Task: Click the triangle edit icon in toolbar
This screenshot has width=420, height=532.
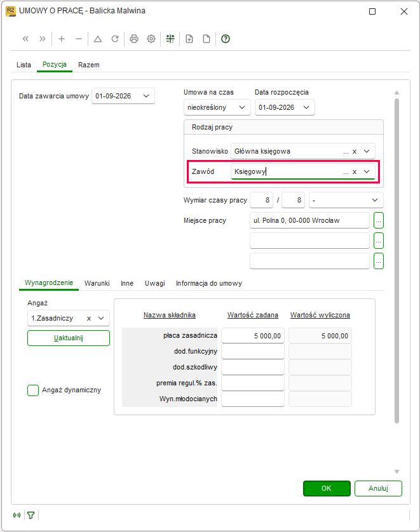Action: 98,39
